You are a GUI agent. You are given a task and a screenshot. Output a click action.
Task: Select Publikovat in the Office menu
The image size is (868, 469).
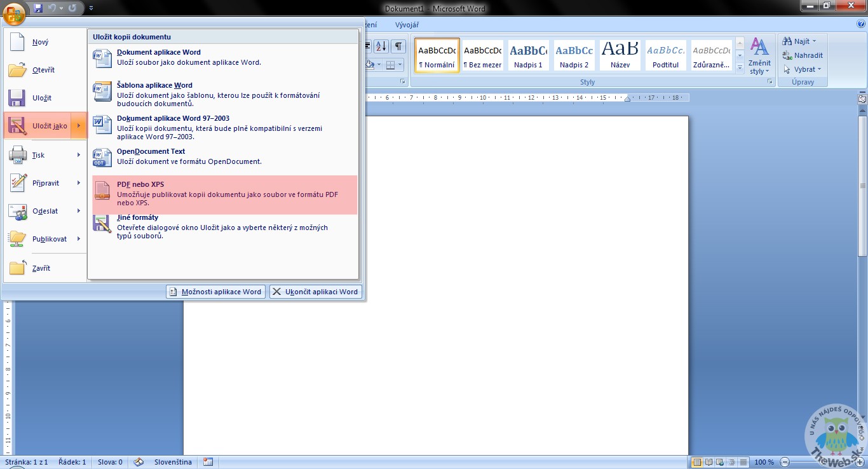coord(38,239)
